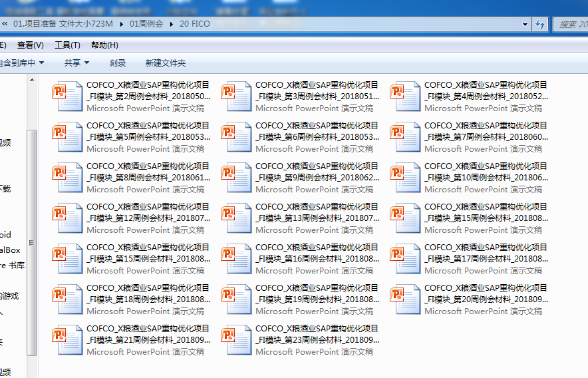The image size is (588, 378).
Task: Click the navigation pane scroll-up arrow
Action: pyautogui.click(x=32, y=80)
